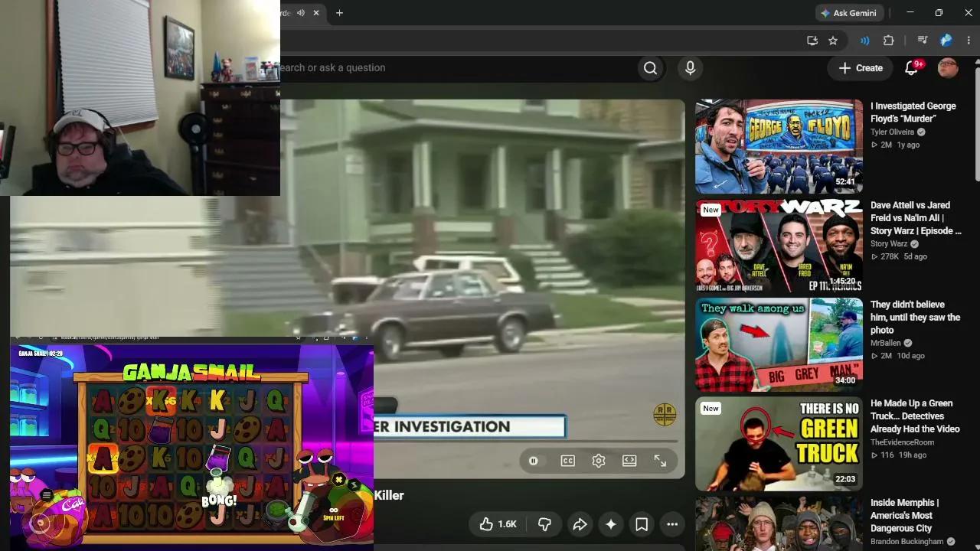Viewport: 980px width, 551px height.
Task: Enter fullscreen mode in the player
Action: coord(660,461)
